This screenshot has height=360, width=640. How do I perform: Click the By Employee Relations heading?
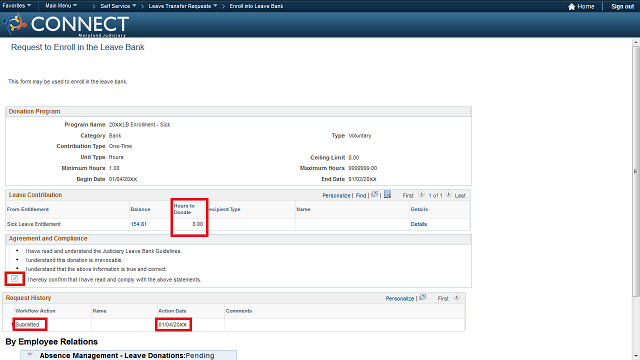[x=51, y=342]
